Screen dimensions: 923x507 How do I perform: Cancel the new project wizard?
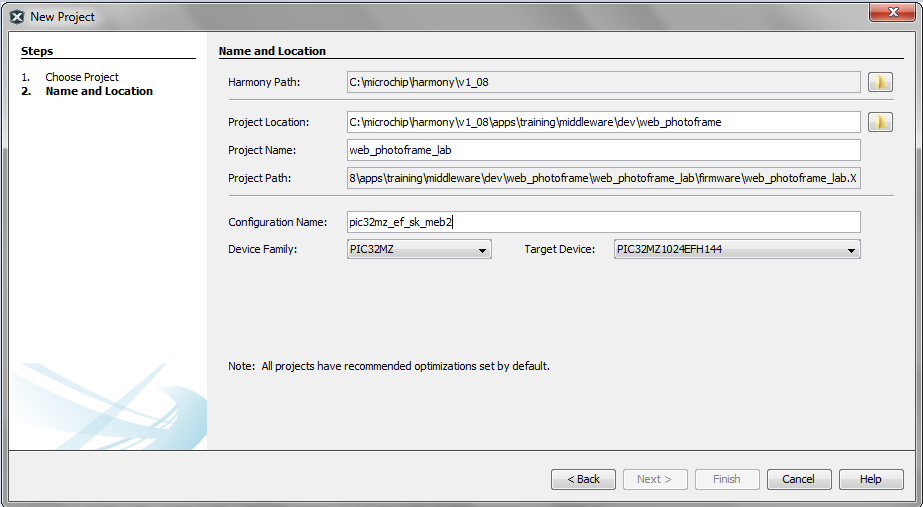(799, 479)
